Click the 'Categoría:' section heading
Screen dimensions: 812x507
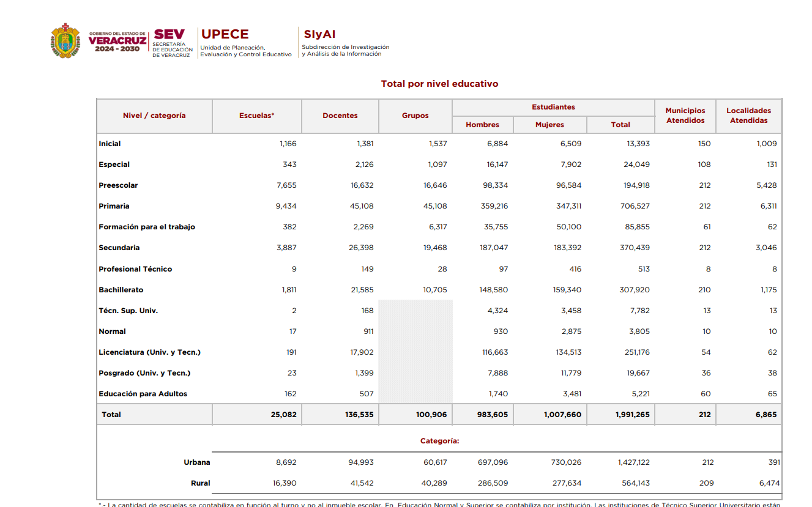coord(439,441)
